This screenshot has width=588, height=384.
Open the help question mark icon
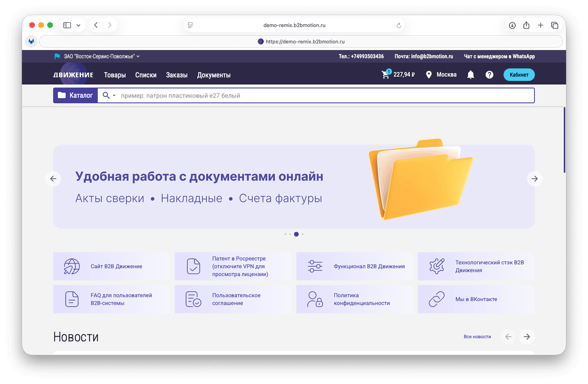tap(489, 75)
